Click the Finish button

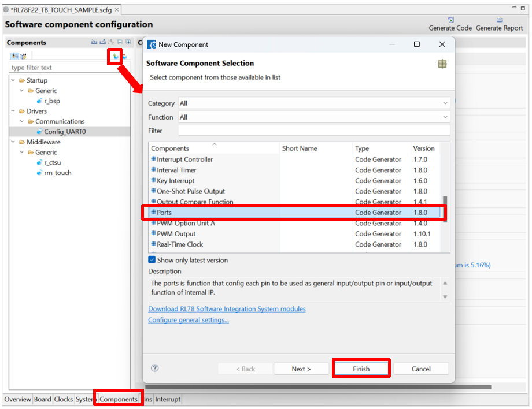[361, 369]
